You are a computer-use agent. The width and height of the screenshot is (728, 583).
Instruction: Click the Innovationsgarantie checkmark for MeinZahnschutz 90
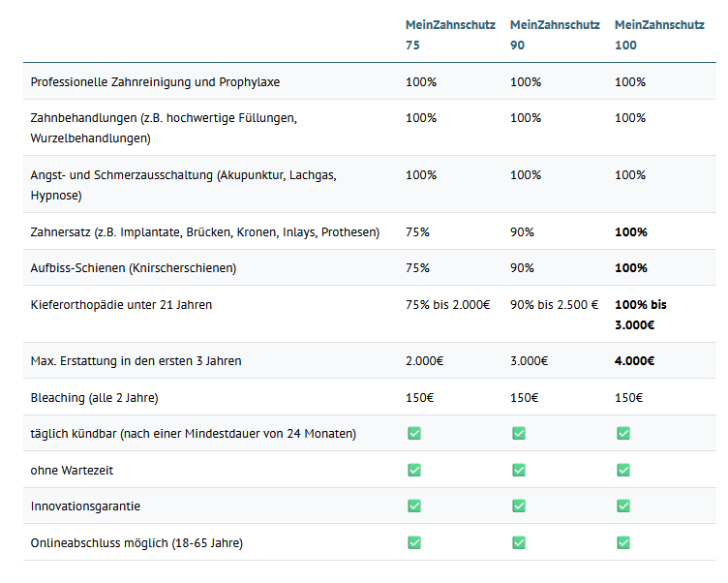pyautogui.click(x=519, y=506)
